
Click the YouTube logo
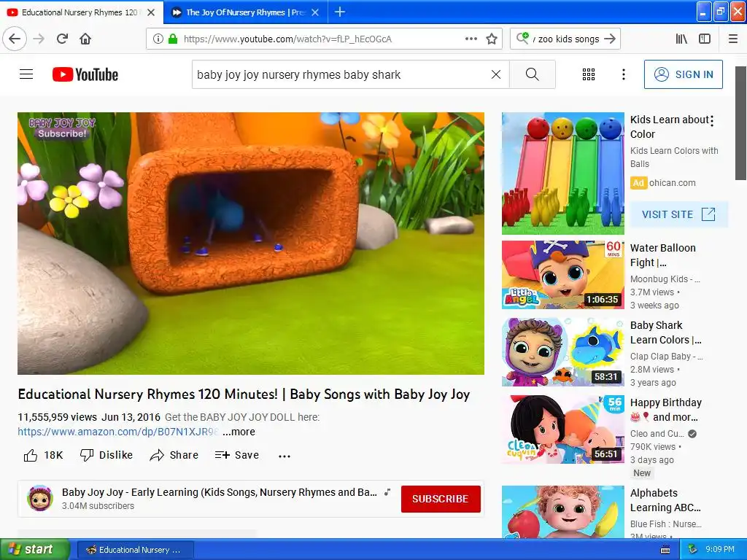[85, 74]
